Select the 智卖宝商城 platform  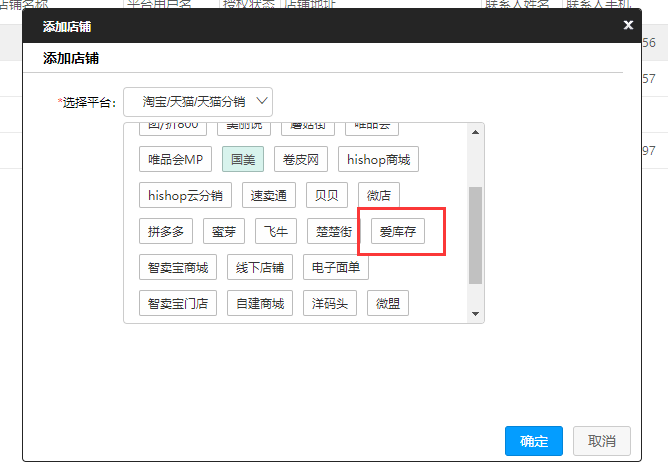click(178, 267)
